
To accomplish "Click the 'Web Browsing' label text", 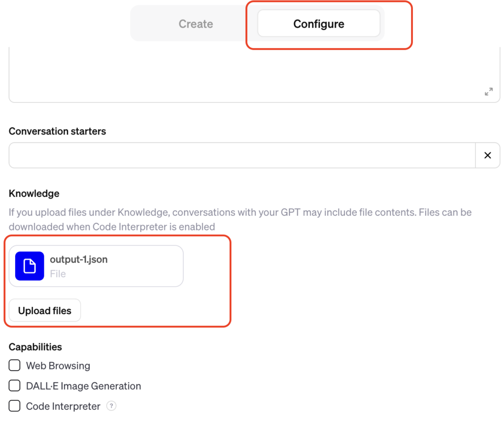I will [58, 366].
